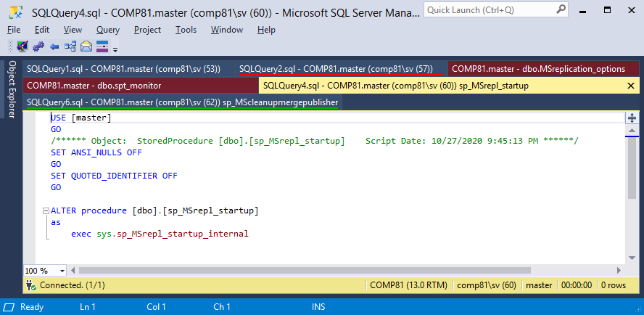The height and width of the screenshot is (315, 644).
Task: Click the blue left arrow toolbar icon
Action: (x=54, y=47)
